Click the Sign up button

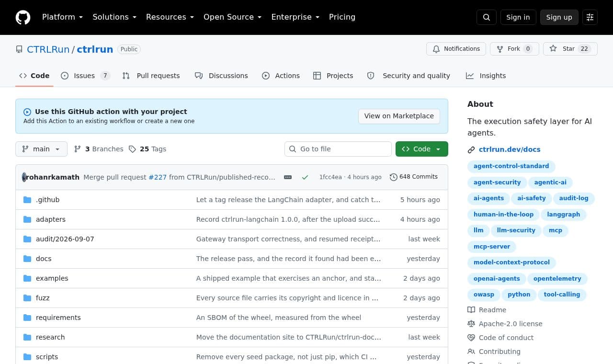pyautogui.click(x=559, y=17)
